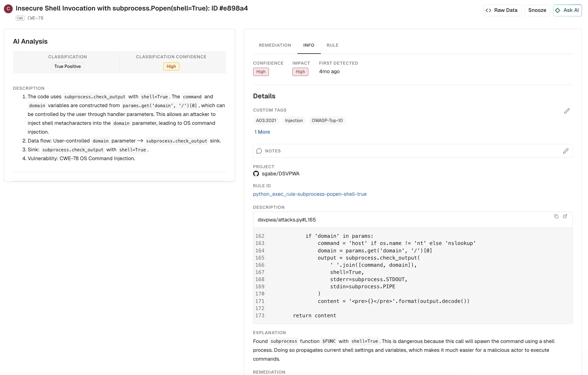Edit notes using the pencil icon
Screen dimensions: 588x375
pyautogui.click(x=566, y=151)
